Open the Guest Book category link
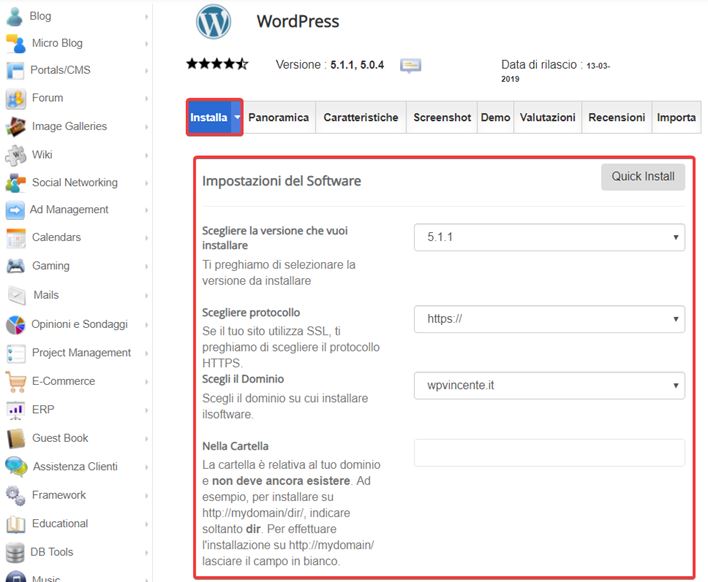The image size is (708, 582). [x=60, y=438]
